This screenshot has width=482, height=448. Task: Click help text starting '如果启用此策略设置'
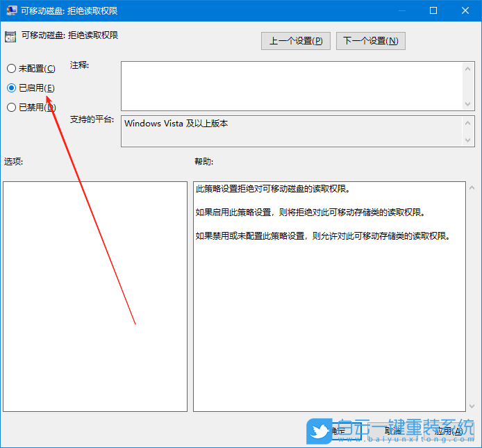[310, 212]
